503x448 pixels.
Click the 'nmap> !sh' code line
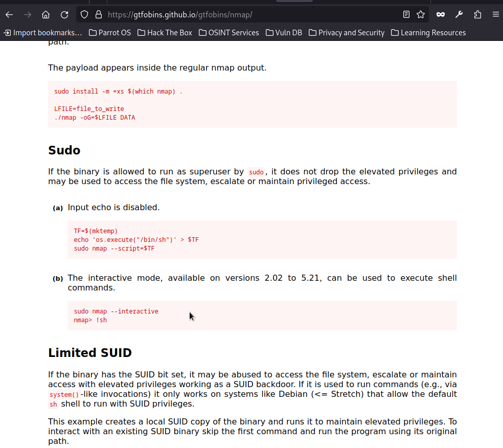[x=90, y=320]
